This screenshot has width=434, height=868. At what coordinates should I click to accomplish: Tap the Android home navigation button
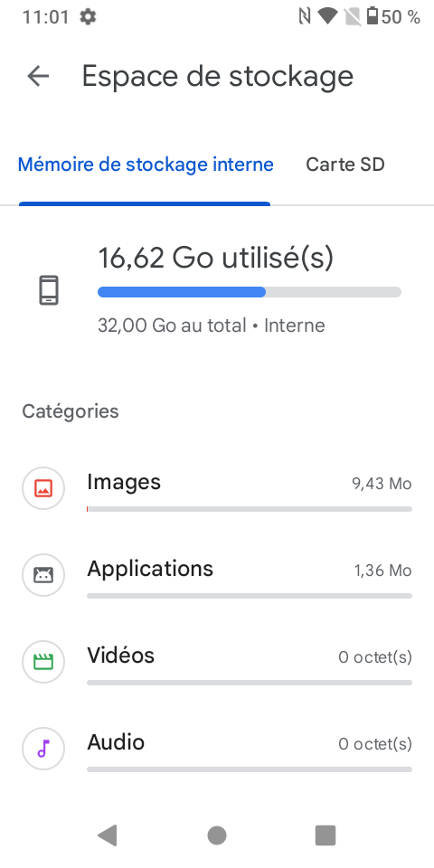click(217, 835)
